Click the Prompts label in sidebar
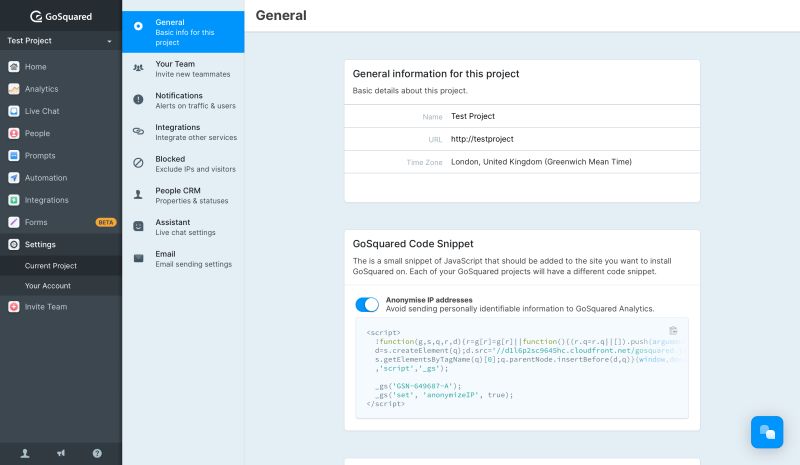This screenshot has height=465, width=800. 40,156
